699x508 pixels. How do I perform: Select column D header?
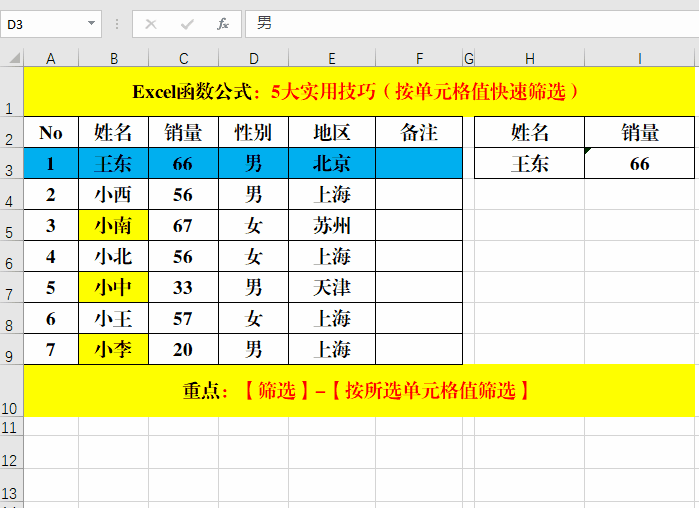click(x=254, y=58)
